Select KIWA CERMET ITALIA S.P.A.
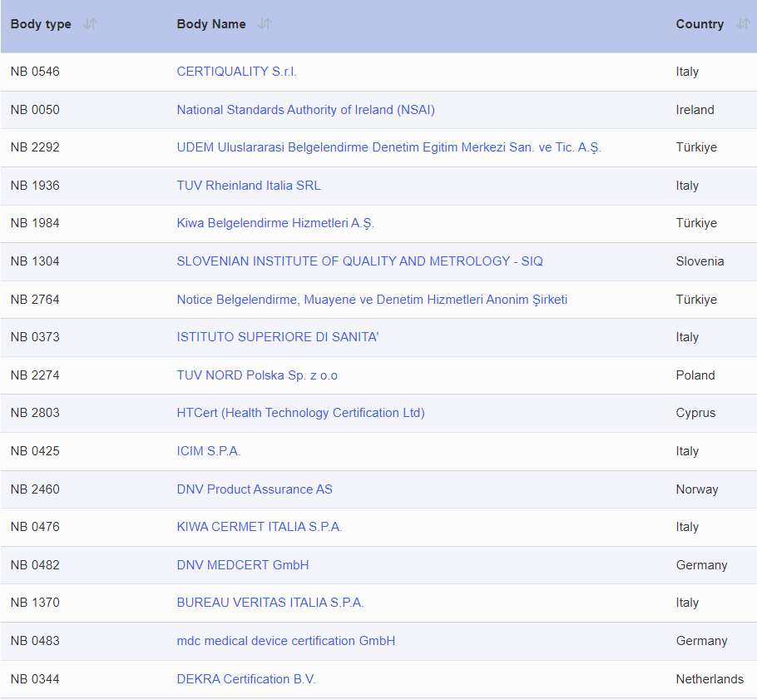Image resolution: width=757 pixels, height=700 pixels. click(x=260, y=527)
